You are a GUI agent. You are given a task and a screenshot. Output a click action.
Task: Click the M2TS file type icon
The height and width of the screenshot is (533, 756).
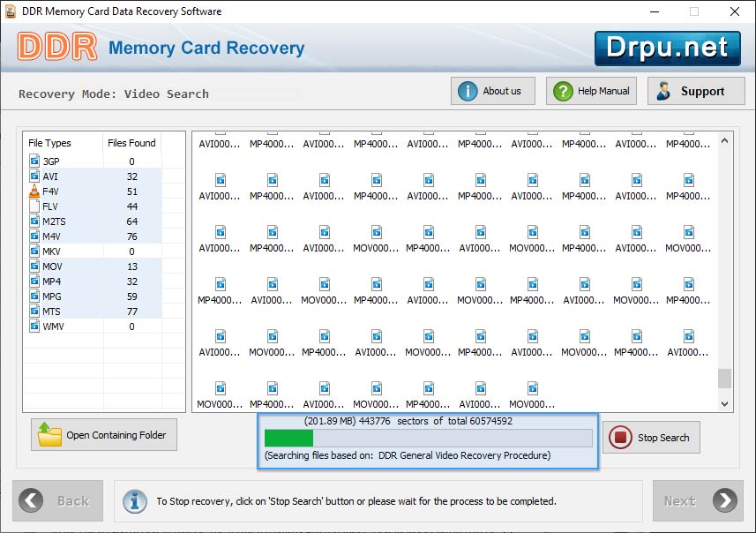tap(34, 221)
